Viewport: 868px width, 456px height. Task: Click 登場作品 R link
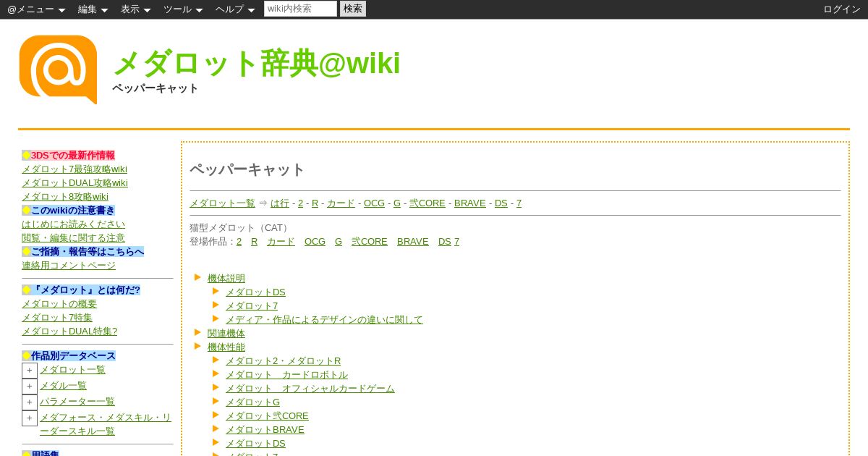coord(254,242)
